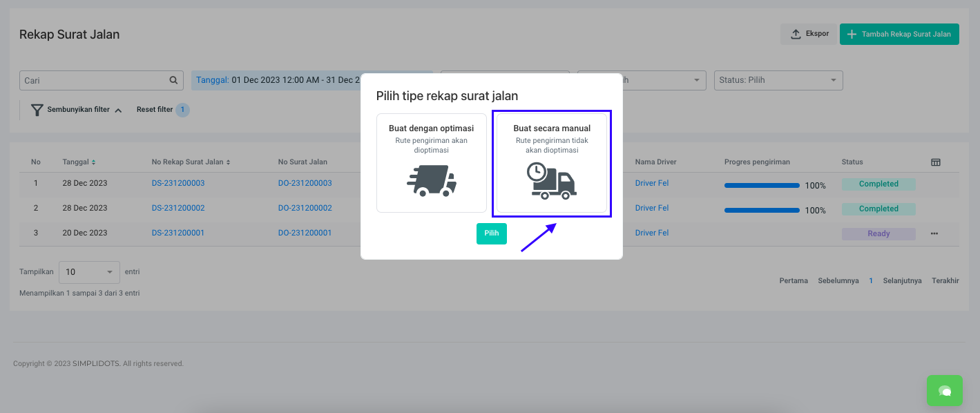
Task: Focus the Cari search field
Action: click(x=93, y=80)
